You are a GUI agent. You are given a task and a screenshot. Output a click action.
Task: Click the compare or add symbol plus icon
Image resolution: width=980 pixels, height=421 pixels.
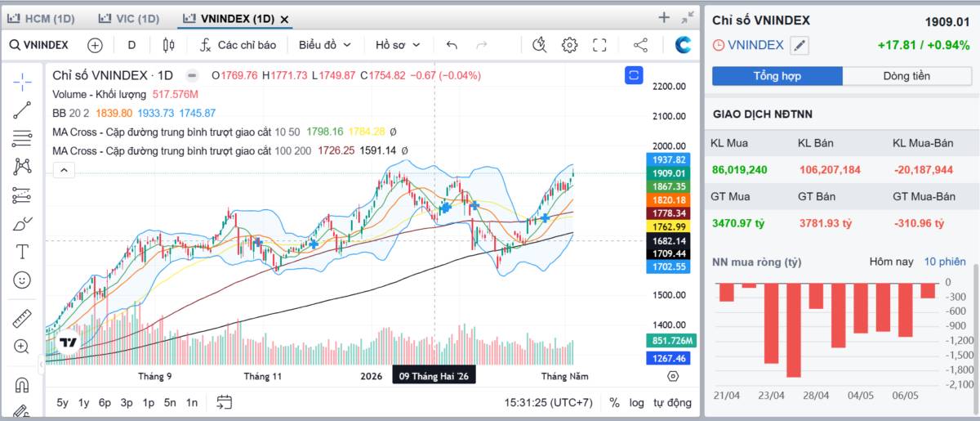[95, 45]
